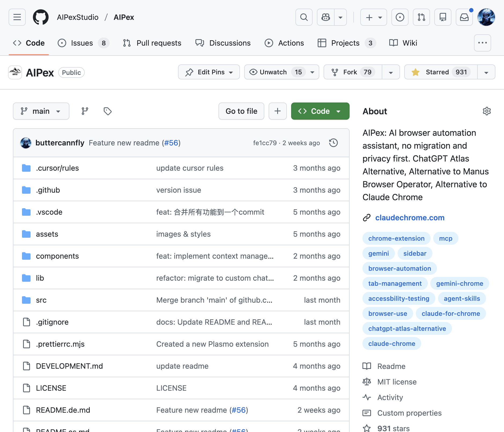Viewport: 504px width, 432px height.
Task: Open the hamburger navigation menu
Action: 17,17
